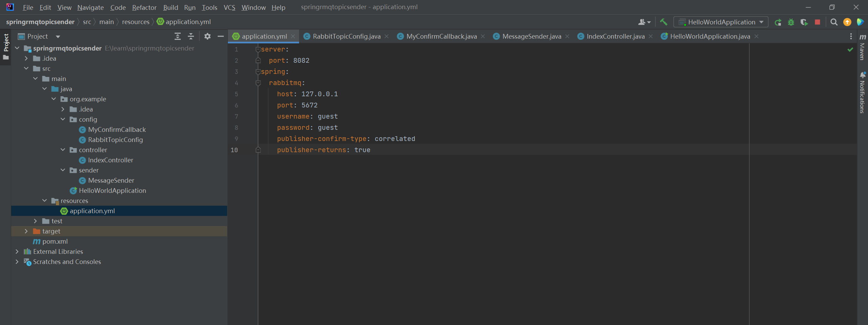Open the Refactor menu
This screenshot has width=868, height=325.
pos(144,7)
